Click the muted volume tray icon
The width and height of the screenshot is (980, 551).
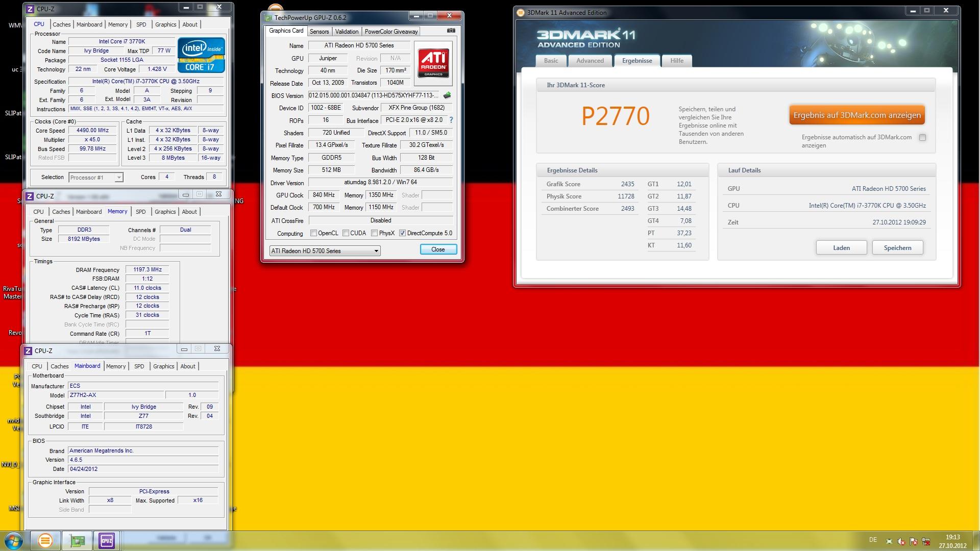point(901,541)
